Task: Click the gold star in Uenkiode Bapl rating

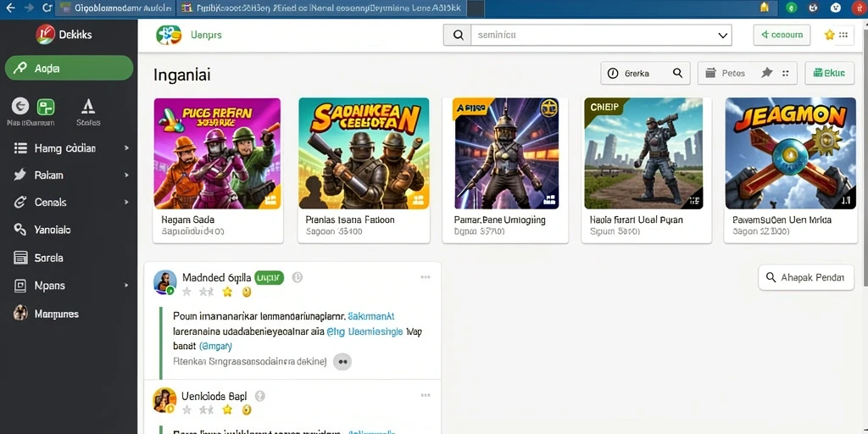Action: click(227, 409)
